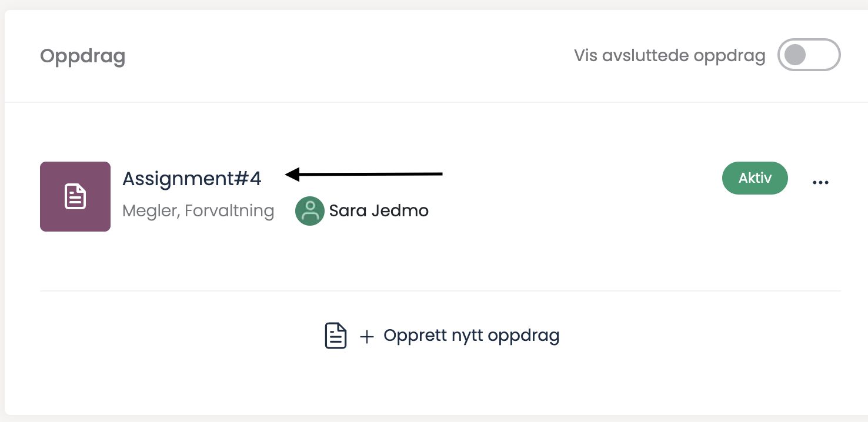Click the document icon beside "Opprett nytt oppdrag"
This screenshot has height=422, width=868.
click(336, 336)
